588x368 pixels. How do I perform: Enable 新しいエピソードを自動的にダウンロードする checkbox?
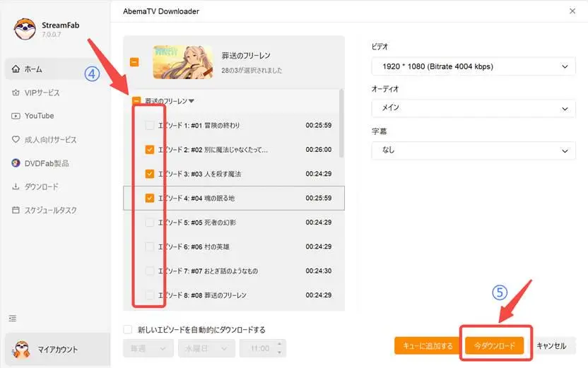pyautogui.click(x=128, y=329)
